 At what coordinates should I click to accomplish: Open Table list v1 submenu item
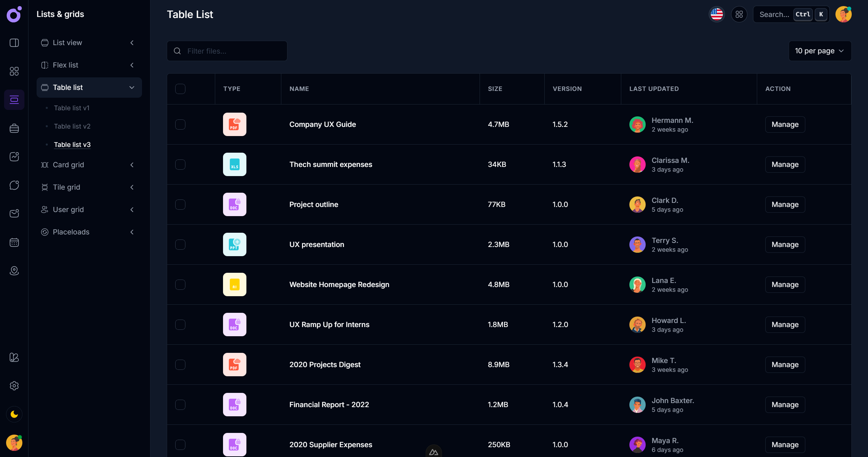72,108
